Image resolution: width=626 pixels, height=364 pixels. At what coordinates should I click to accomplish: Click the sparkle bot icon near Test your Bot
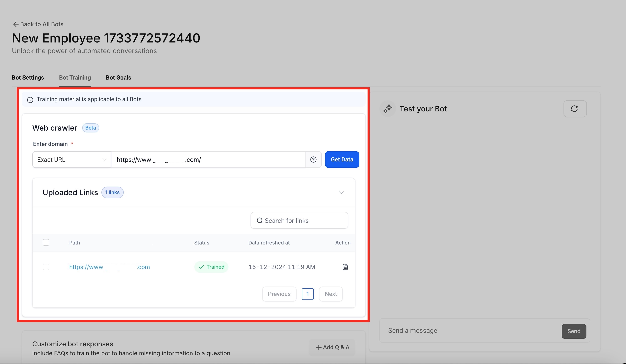coord(388,108)
